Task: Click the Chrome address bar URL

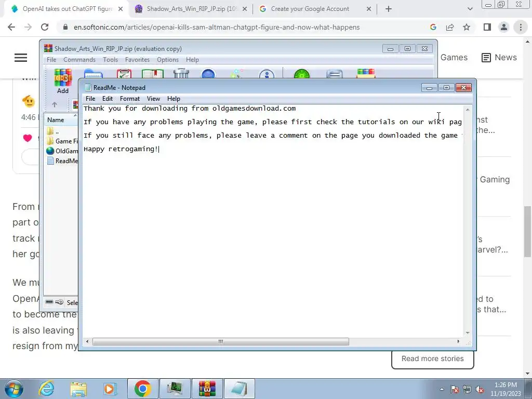Action: pos(217,27)
